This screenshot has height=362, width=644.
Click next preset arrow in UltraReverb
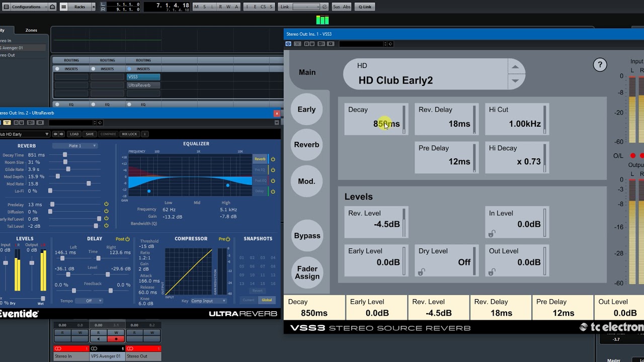tap(62, 134)
